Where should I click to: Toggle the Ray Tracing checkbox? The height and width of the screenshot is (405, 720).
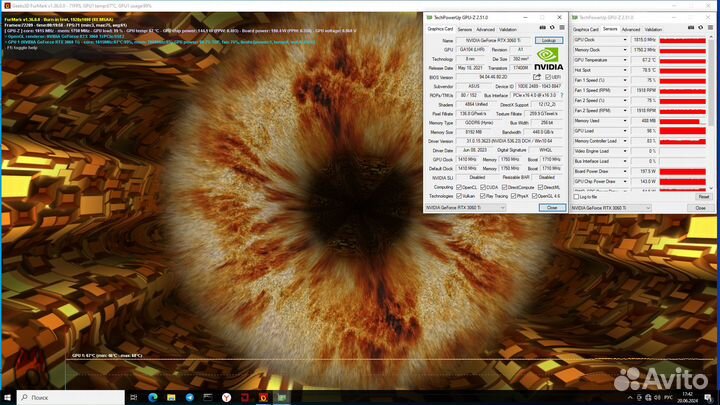[483, 196]
